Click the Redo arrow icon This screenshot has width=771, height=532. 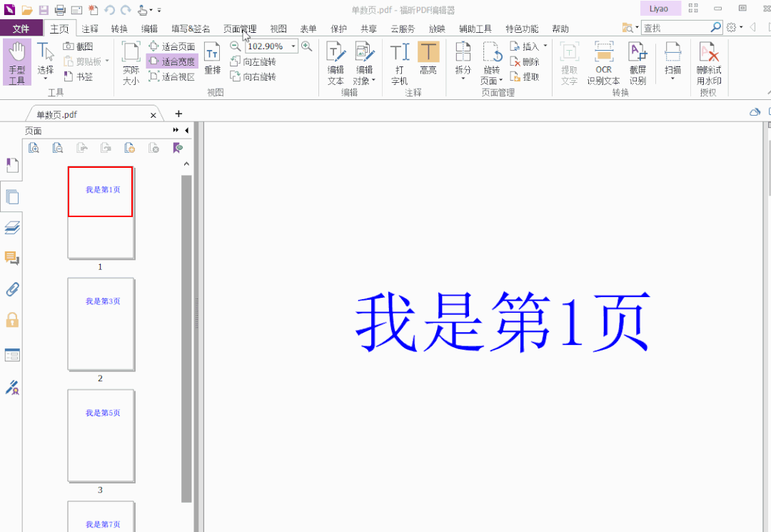pos(126,10)
